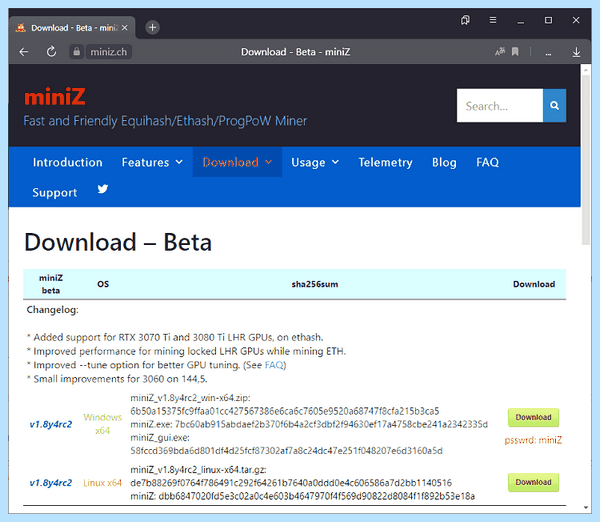Reload the page with the refresh icon
The height and width of the screenshot is (522, 600).
click(51, 52)
